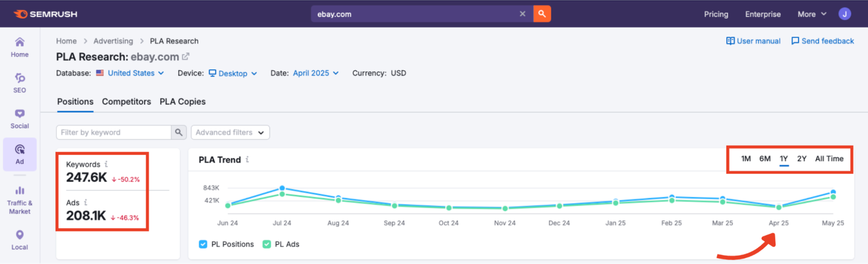Open external link icon beside ebay.com
This screenshot has height=264, width=868.
tap(186, 56)
